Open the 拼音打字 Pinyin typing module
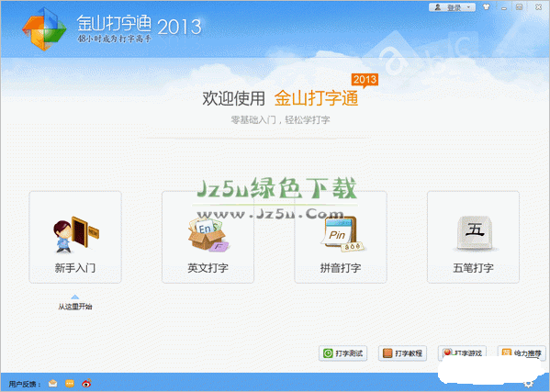This screenshot has width=550, height=392. tap(341, 237)
